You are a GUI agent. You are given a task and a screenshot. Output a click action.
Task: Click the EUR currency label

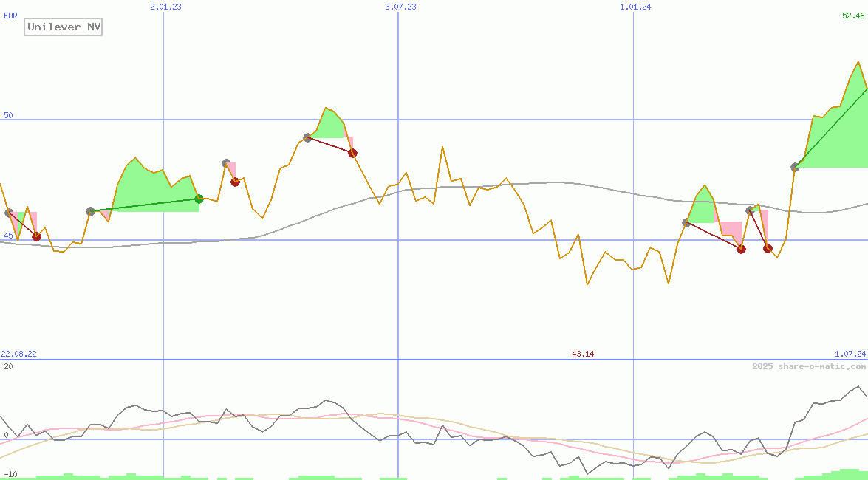pyautogui.click(x=10, y=16)
